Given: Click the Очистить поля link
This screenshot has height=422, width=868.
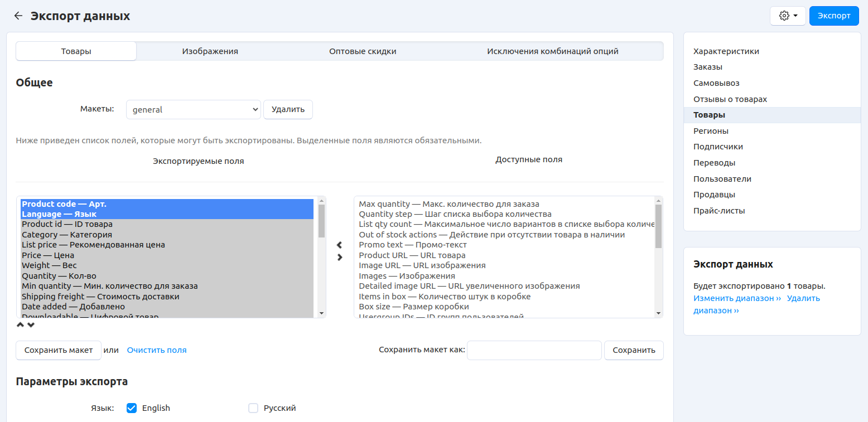Looking at the screenshot, I should 157,351.
